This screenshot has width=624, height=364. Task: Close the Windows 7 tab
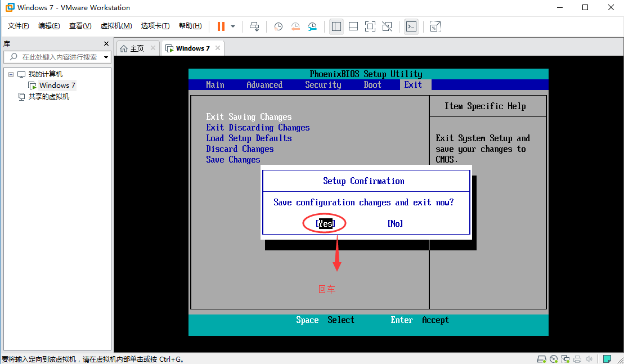pyautogui.click(x=218, y=48)
